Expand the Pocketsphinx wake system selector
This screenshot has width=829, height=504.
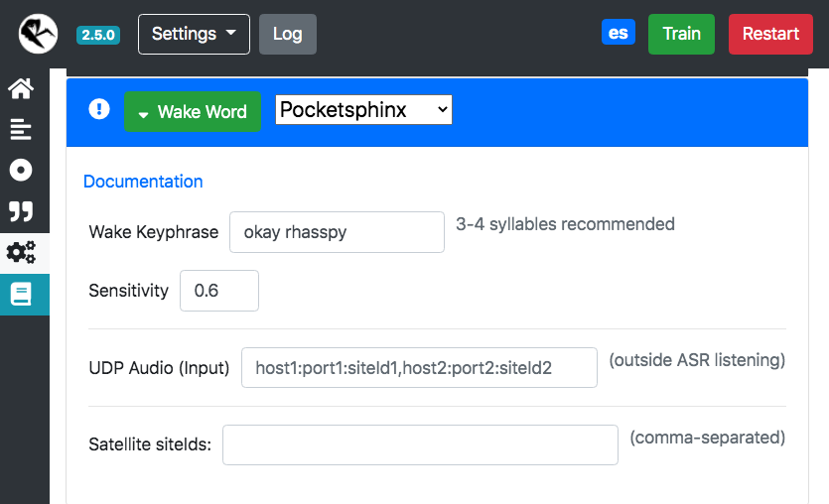click(x=363, y=110)
